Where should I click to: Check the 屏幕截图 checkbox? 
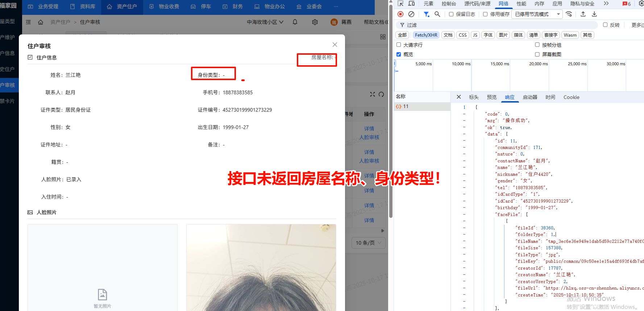pyautogui.click(x=537, y=54)
